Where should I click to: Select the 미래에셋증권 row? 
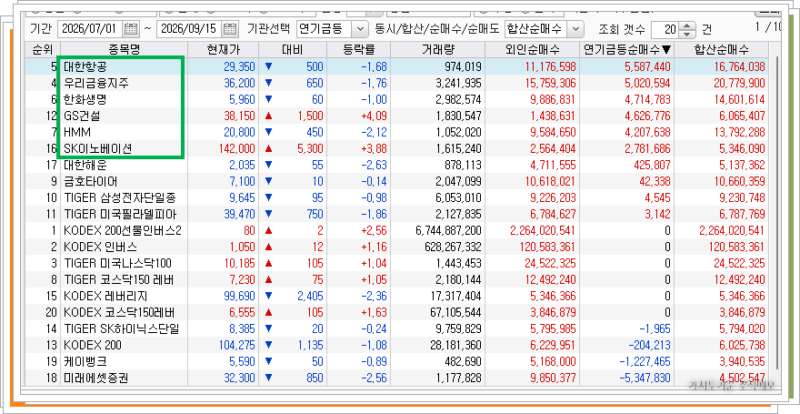point(397,378)
